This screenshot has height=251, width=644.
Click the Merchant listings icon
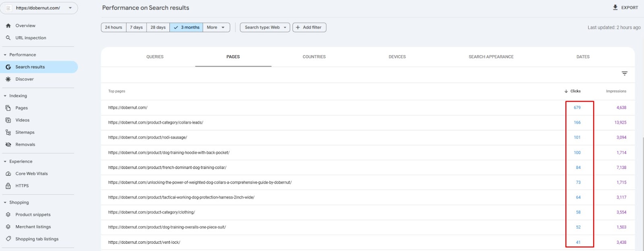pos(8,227)
